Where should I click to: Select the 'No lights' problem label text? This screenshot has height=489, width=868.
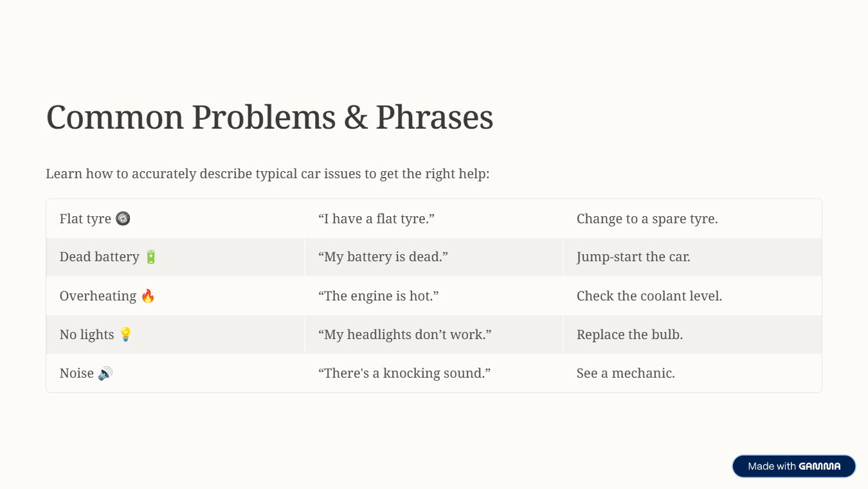87,335
